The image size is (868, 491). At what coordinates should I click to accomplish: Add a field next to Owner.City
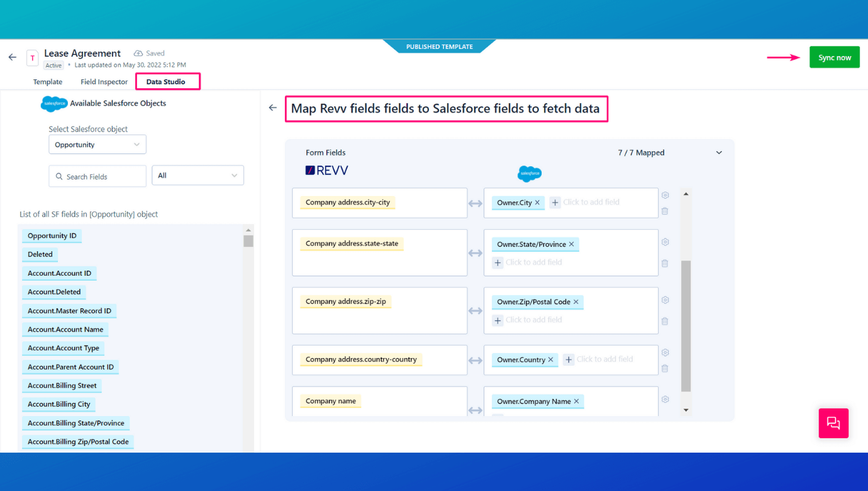click(555, 202)
